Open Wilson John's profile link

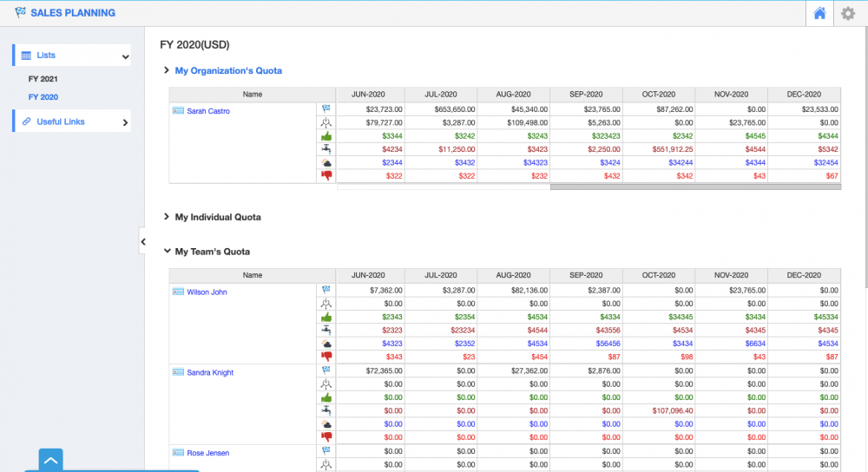tap(207, 292)
